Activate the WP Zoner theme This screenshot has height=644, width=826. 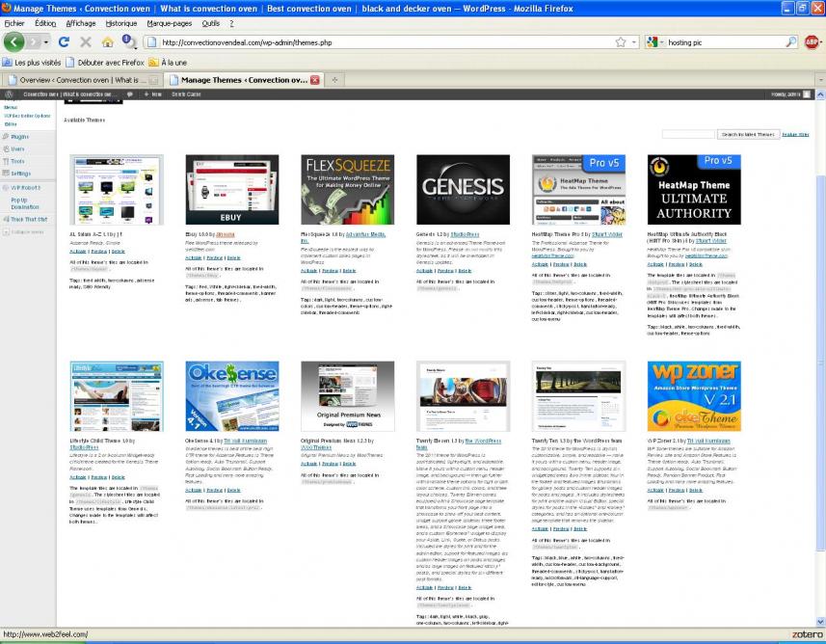pyautogui.click(x=655, y=490)
